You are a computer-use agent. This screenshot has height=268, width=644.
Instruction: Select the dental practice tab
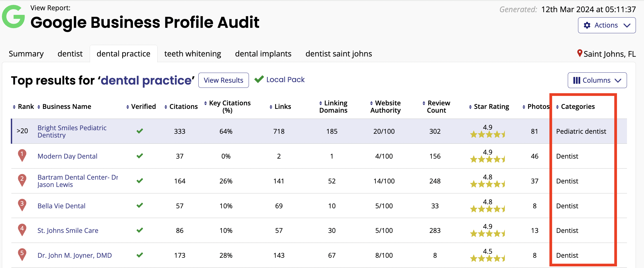pyautogui.click(x=124, y=54)
